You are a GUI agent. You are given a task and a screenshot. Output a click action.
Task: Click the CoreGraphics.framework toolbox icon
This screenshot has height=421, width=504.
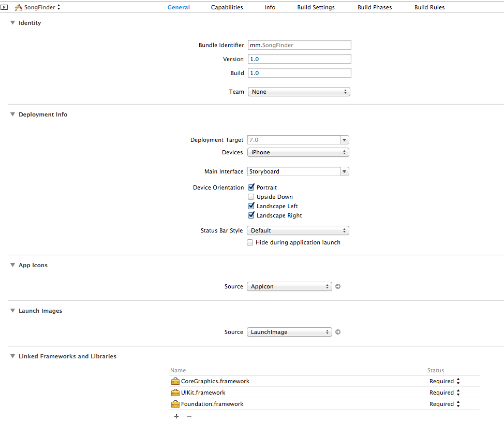[175, 381]
